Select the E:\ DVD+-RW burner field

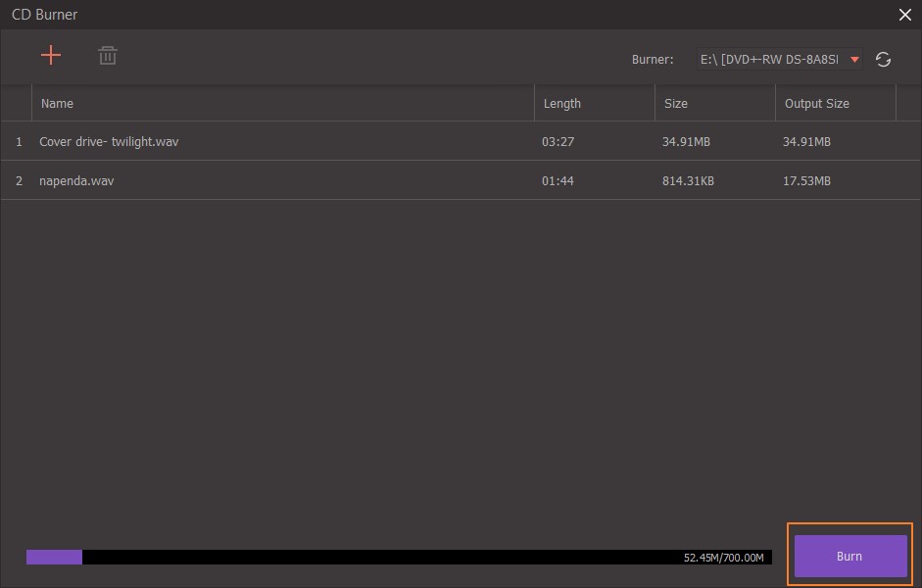click(780, 60)
